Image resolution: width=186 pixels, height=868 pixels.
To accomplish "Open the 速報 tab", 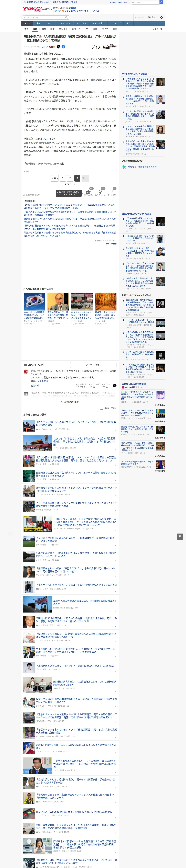I will click(38, 23).
